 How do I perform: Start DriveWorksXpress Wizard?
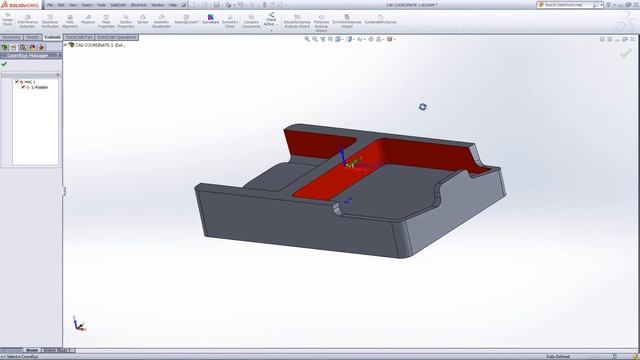[347, 22]
